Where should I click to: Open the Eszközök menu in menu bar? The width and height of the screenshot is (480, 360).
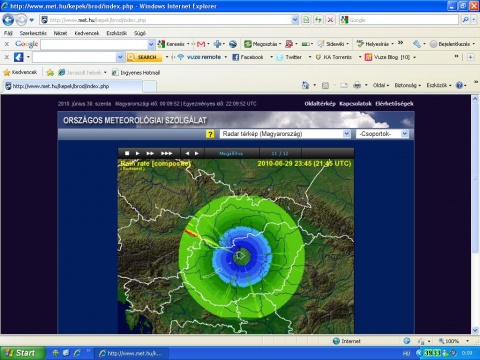(116, 33)
